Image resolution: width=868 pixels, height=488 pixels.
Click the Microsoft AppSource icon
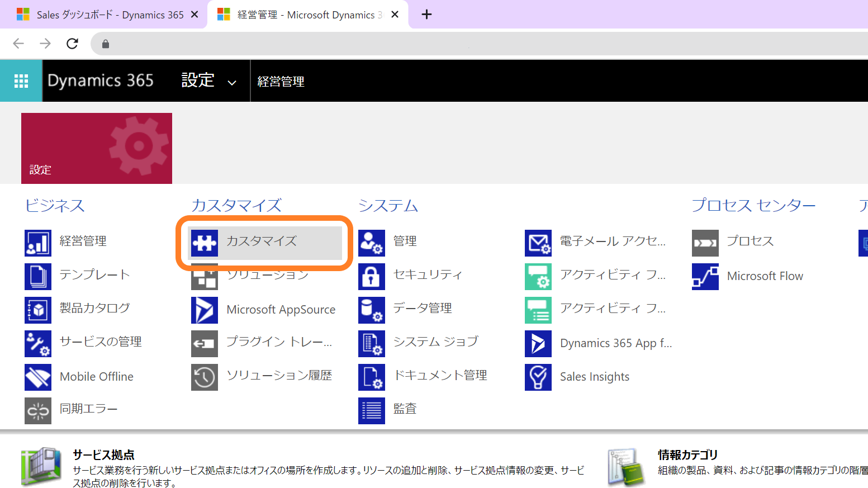click(x=205, y=310)
